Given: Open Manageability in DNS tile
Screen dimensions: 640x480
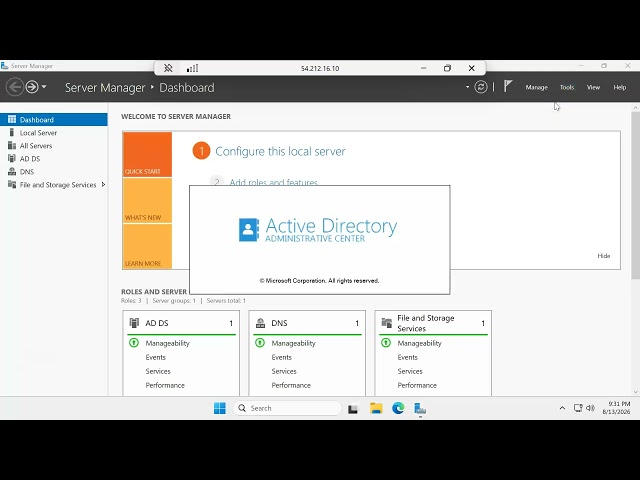Looking at the screenshot, I should coord(293,343).
